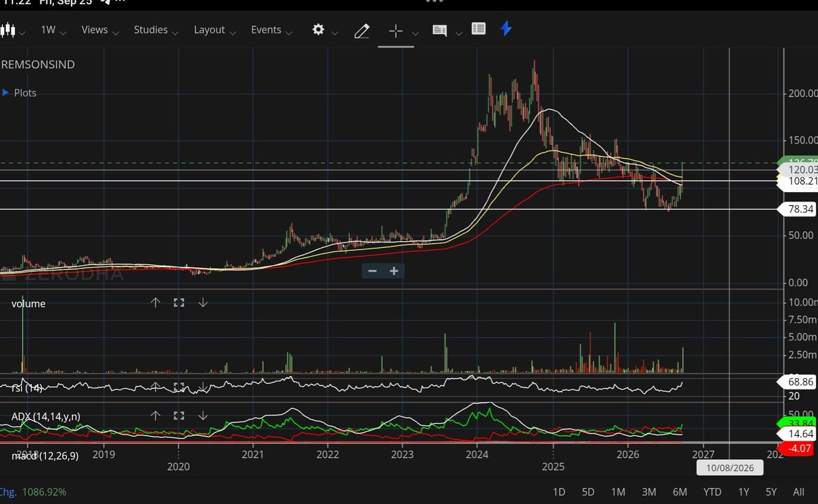Maximize the ADX panel
Screen dimensions: 818x504
click(179, 415)
